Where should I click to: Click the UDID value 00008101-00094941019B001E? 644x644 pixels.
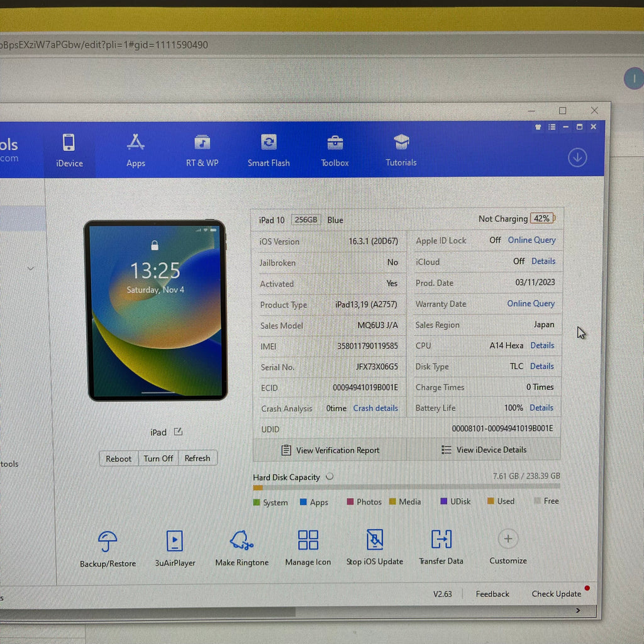coord(502,428)
